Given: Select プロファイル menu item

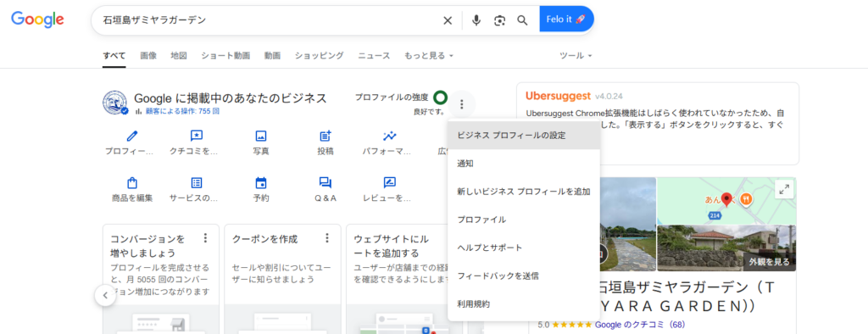Looking at the screenshot, I should [x=524, y=220].
